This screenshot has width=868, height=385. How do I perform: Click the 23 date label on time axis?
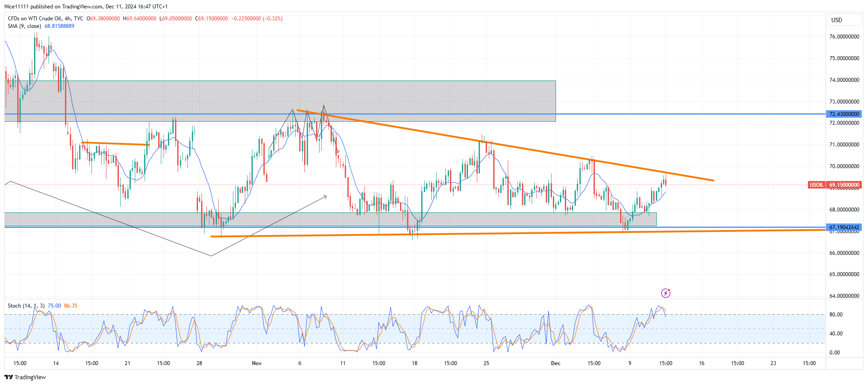click(x=773, y=363)
